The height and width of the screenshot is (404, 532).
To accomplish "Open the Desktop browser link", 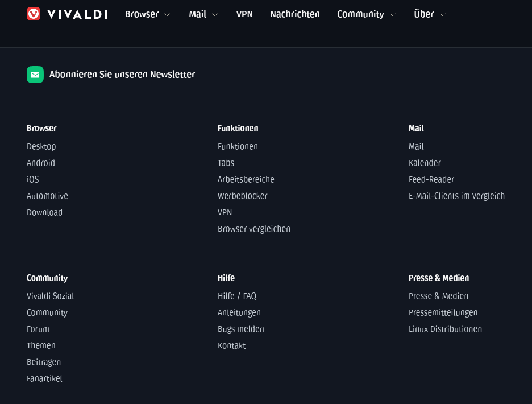I will (41, 146).
